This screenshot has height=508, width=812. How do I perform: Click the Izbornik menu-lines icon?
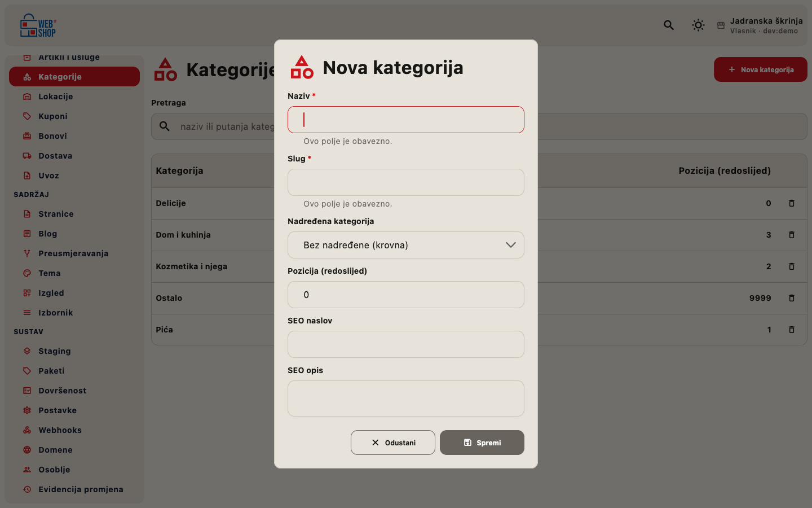[x=27, y=313]
